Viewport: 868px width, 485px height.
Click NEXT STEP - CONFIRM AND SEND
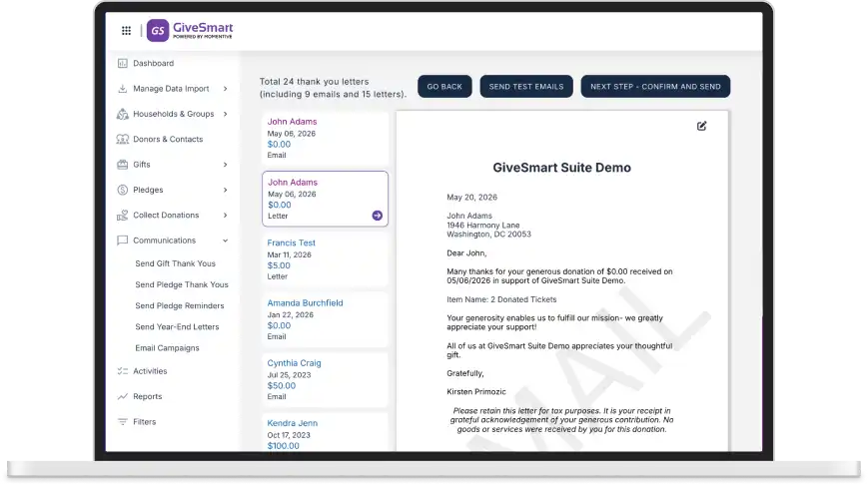click(x=655, y=86)
